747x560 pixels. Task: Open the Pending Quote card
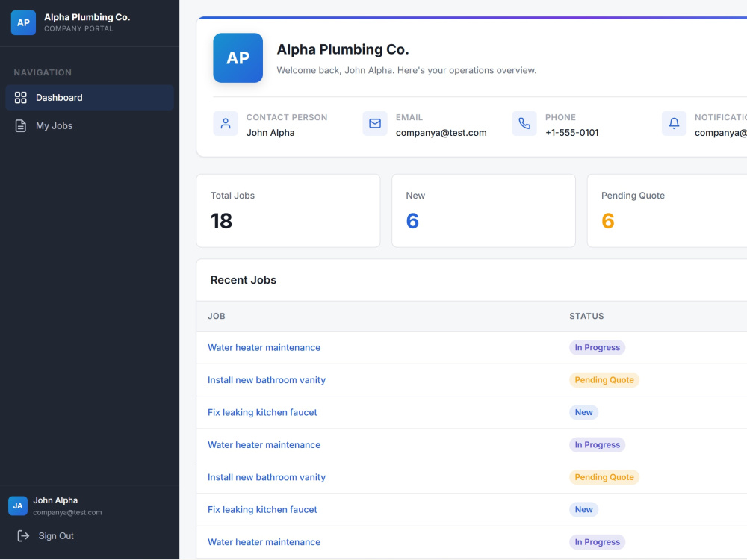tap(667, 211)
